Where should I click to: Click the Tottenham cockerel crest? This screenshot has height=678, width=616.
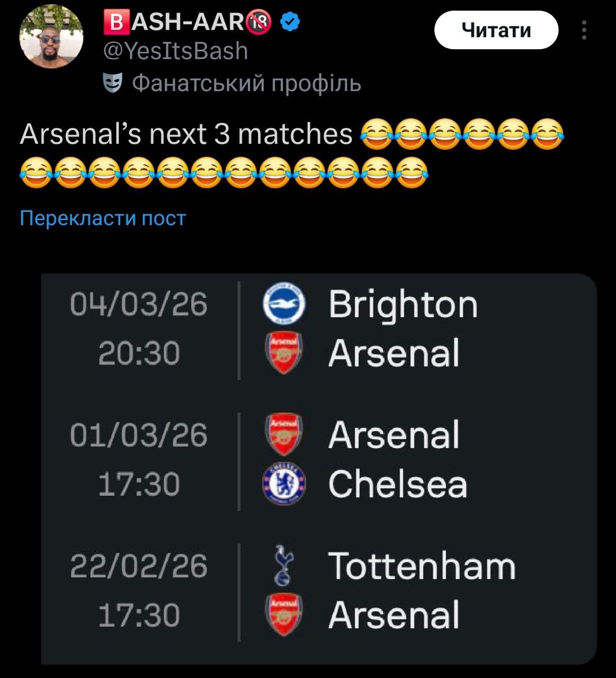[x=283, y=566]
